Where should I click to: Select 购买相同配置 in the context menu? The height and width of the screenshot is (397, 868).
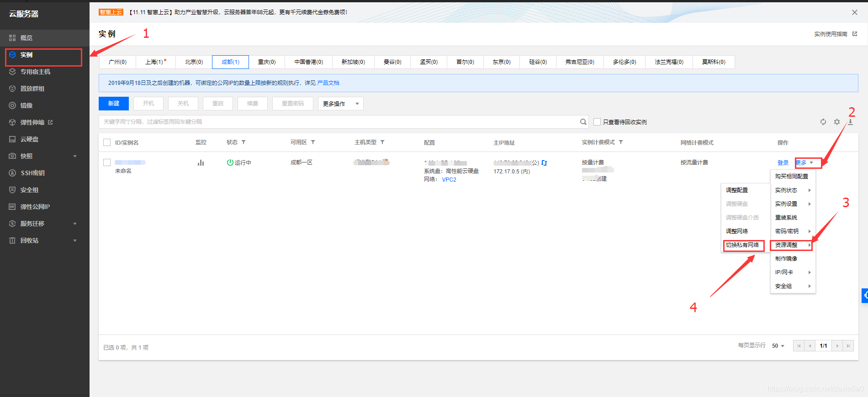[x=793, y=177]
